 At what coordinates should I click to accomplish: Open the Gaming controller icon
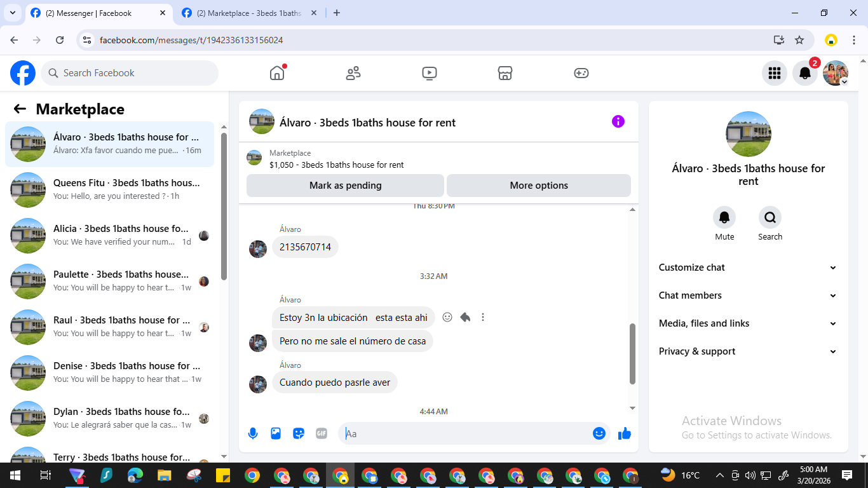581,73
